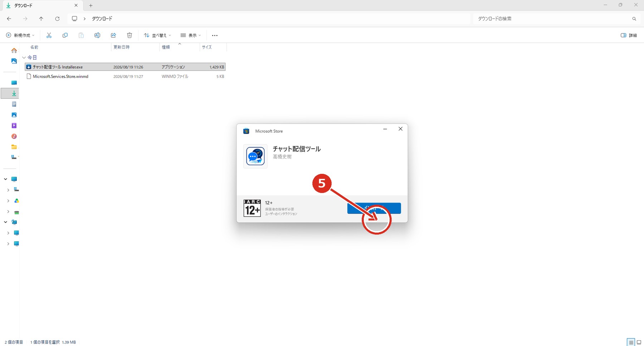Go up one folder level

pos(41,19)
